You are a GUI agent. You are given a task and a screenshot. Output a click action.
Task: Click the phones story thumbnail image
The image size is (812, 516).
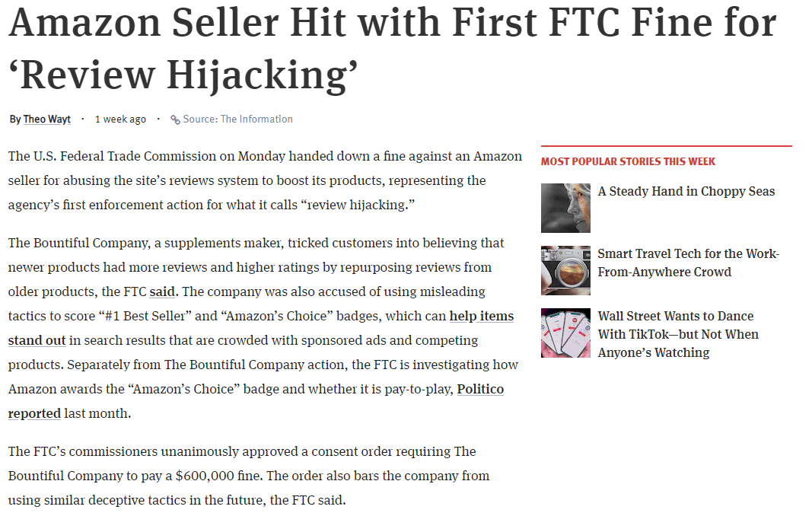[x=565, y=333]
